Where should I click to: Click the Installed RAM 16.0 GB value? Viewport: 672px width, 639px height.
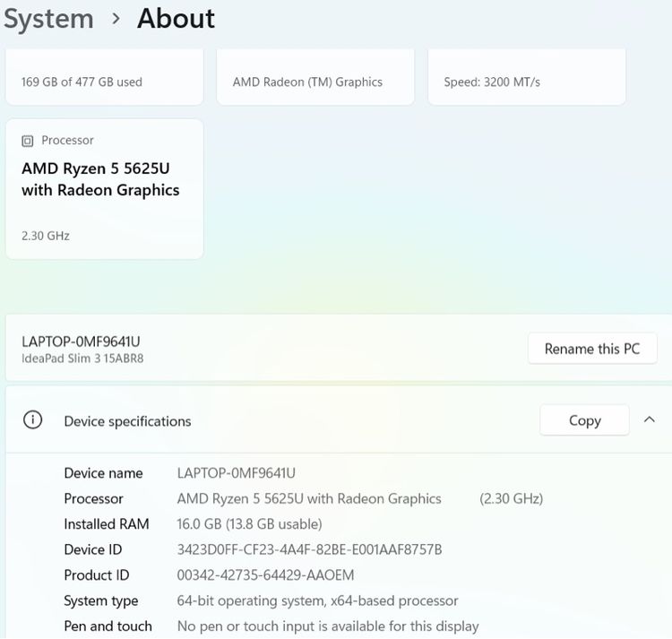[249, 524]
